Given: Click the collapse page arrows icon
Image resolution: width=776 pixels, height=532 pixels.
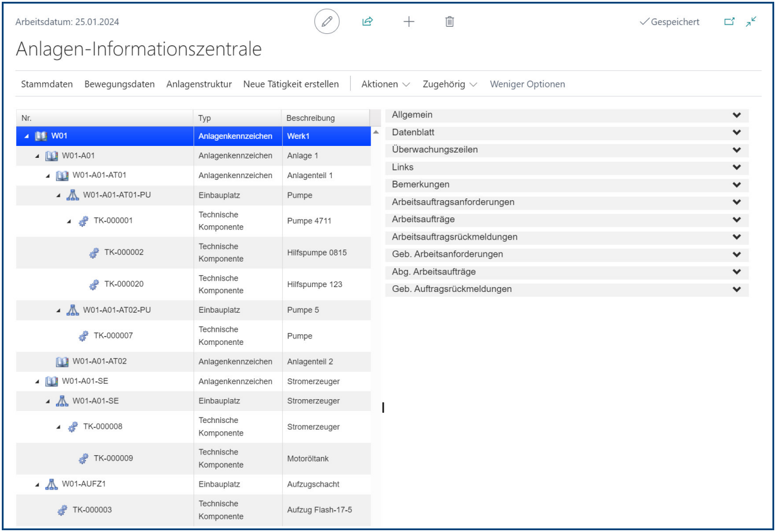Looking at the screenshot, I should coord(752,21).
